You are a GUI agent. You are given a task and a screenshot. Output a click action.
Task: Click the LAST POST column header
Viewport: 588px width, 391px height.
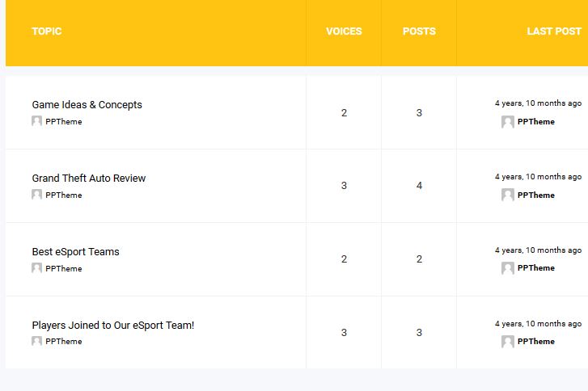554,31
